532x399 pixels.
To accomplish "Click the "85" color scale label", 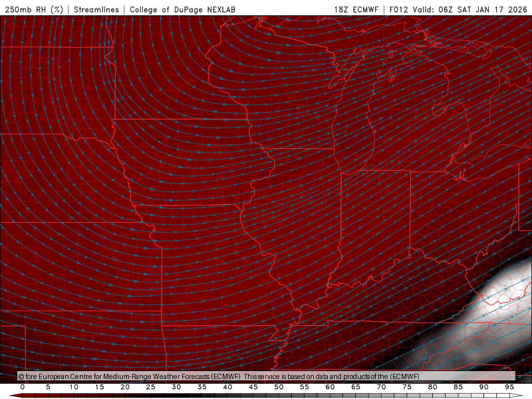I will click(x=458, y=387).
